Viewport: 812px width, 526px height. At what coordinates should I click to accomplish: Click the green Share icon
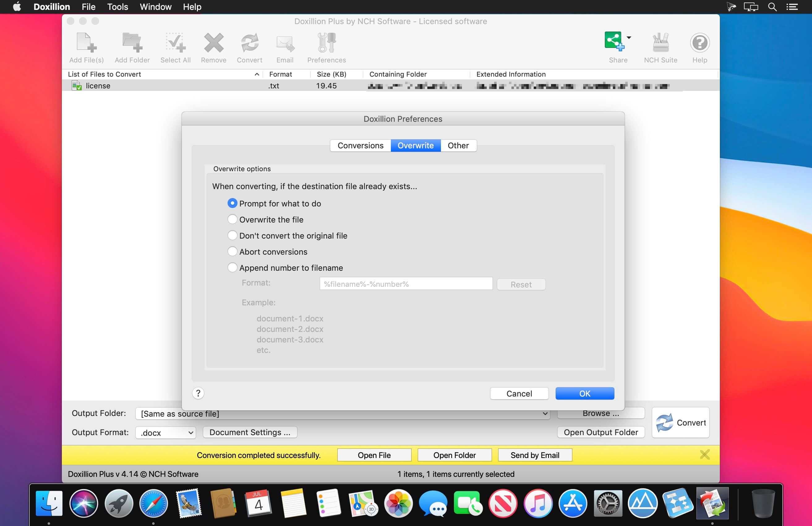click(614, 41)
